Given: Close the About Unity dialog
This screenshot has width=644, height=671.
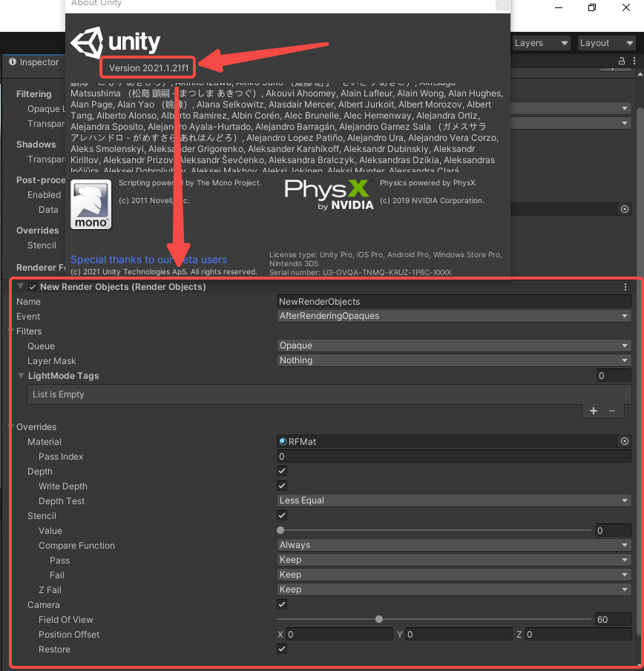Looking at the screenshot, I should click(502, 4).
